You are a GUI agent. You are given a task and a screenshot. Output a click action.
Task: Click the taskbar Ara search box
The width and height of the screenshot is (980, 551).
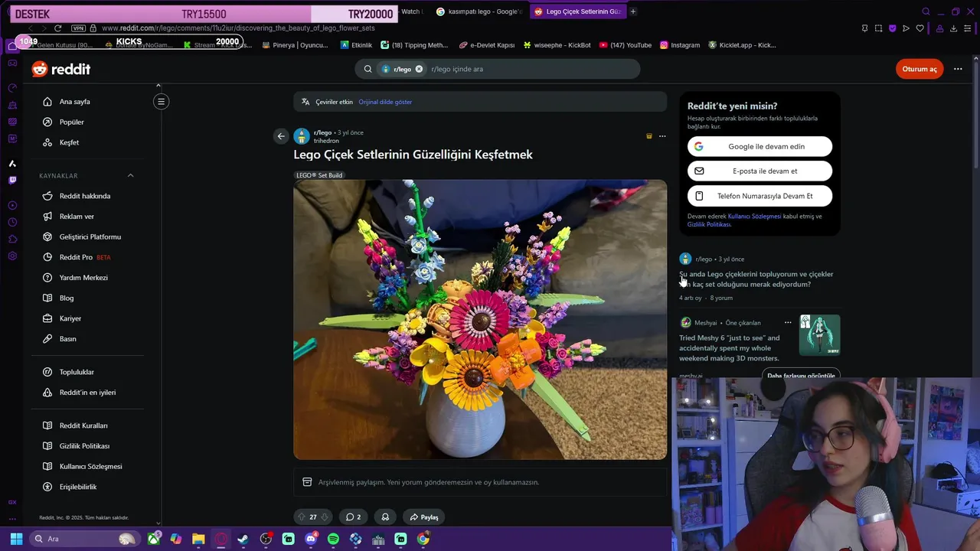tap(84, 539)
